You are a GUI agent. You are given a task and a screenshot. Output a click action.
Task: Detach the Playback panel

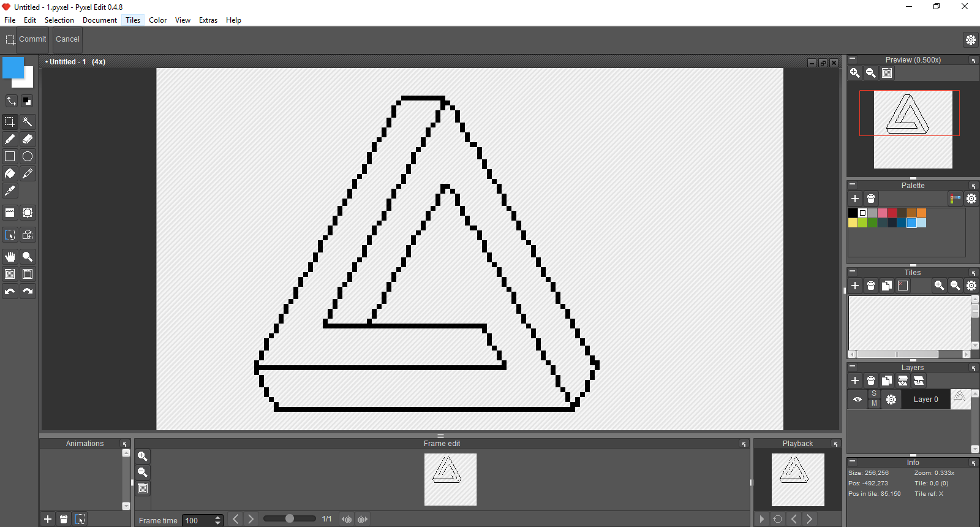click(835, 444)
